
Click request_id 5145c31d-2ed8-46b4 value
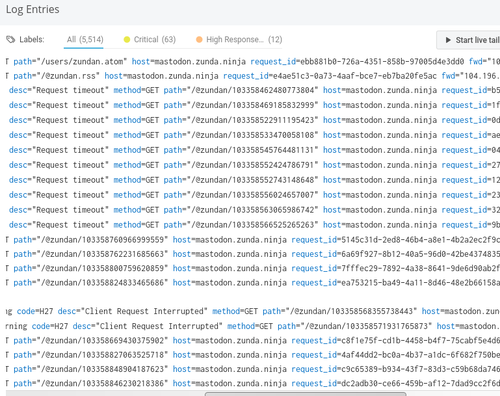tap(421, 240)
